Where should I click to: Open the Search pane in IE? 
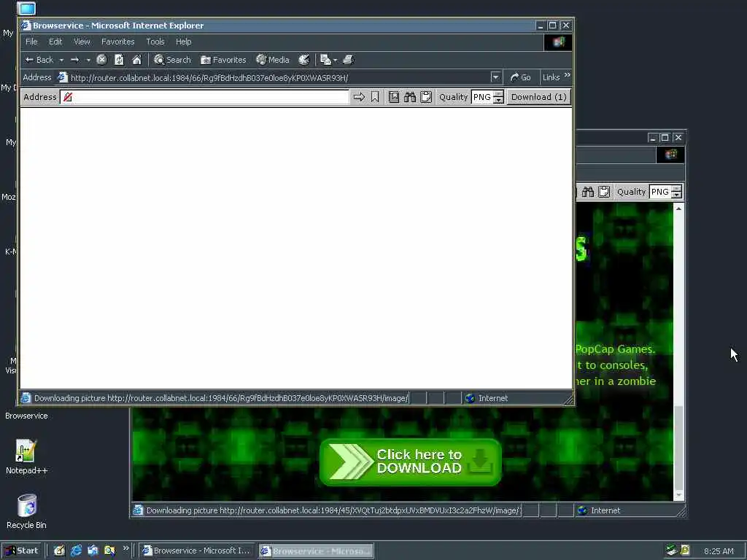(172, 60)
